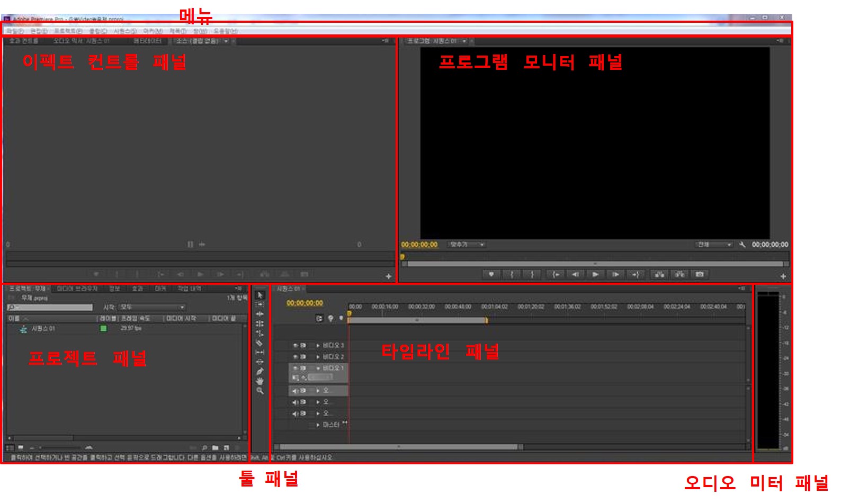Open playback resolution 전체 dropdown
Image resolution: width=841 pixels, height=504 pixels.
[713, 245]
